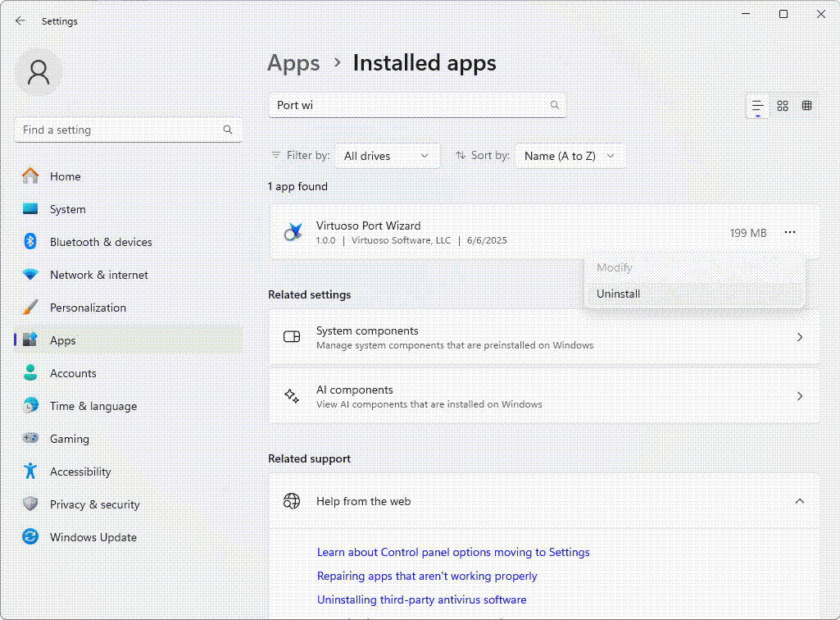840x620 pixels.
Task: Click the AI components sparkle icon
Action: tap(292, 396)
